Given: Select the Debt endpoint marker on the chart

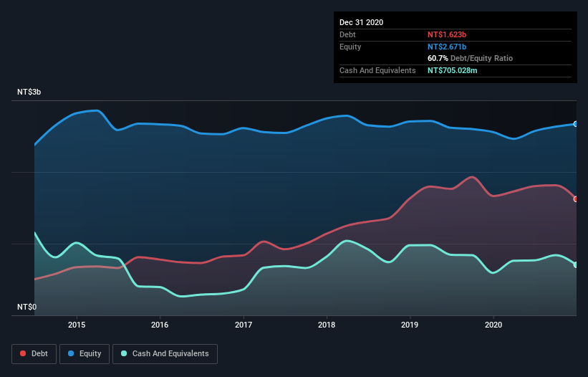Looking at the screenshot, I should (x=576, y=199).
